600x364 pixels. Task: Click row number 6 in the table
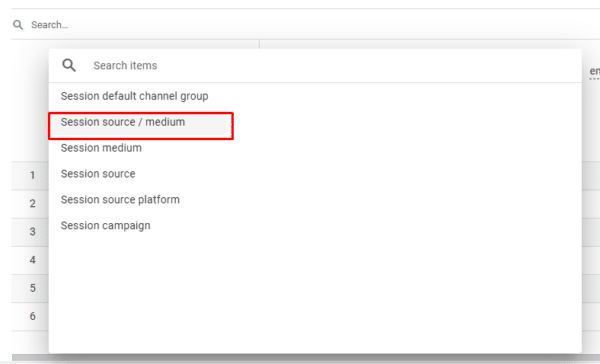pyautogui.click(x=33, y=316)
